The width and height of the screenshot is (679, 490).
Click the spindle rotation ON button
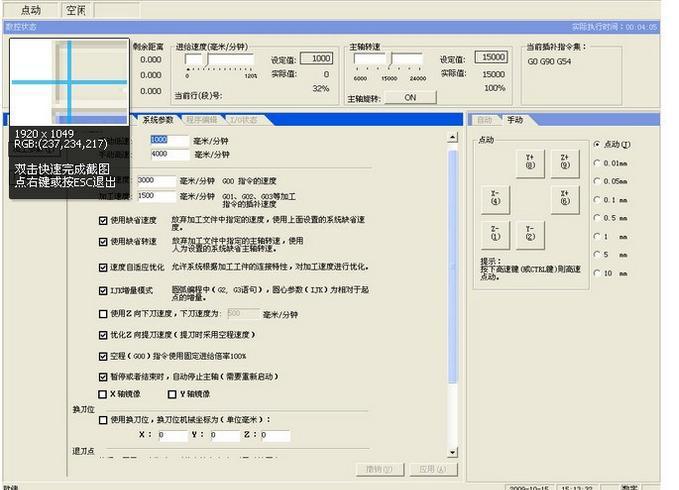coord(410,98)
